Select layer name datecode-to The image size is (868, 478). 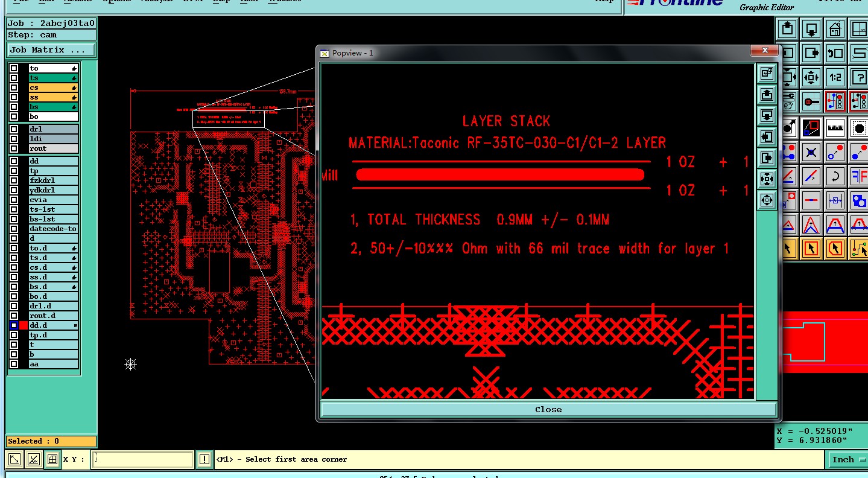point(54,229)
